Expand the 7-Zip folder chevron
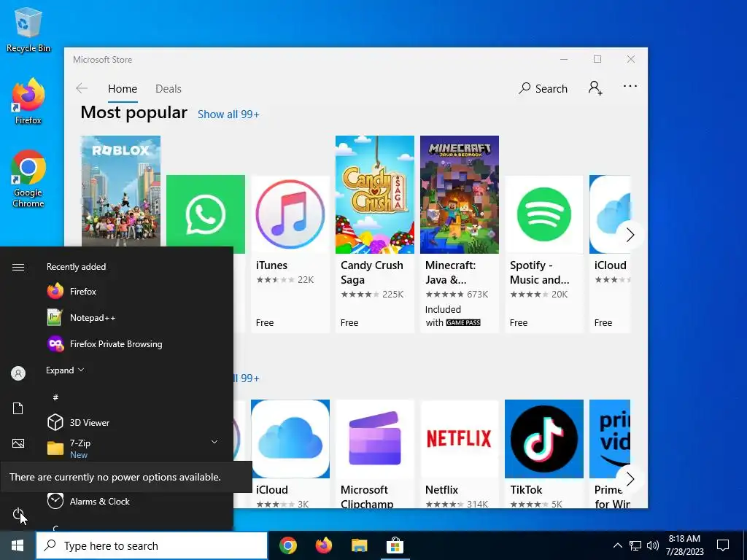Screen dimensions: 747x560 click(x=214, y=443)
